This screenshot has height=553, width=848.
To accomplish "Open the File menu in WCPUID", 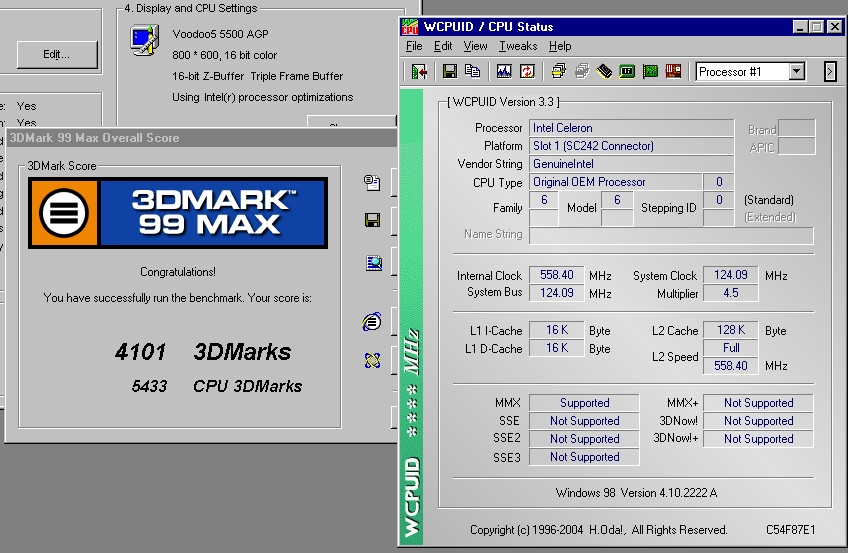I will tap(414, 46).
